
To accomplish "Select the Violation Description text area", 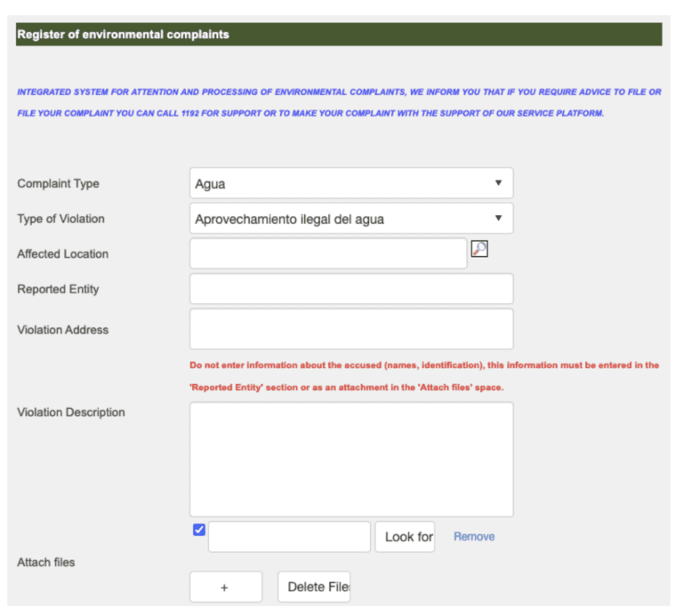I will [351, 459].
